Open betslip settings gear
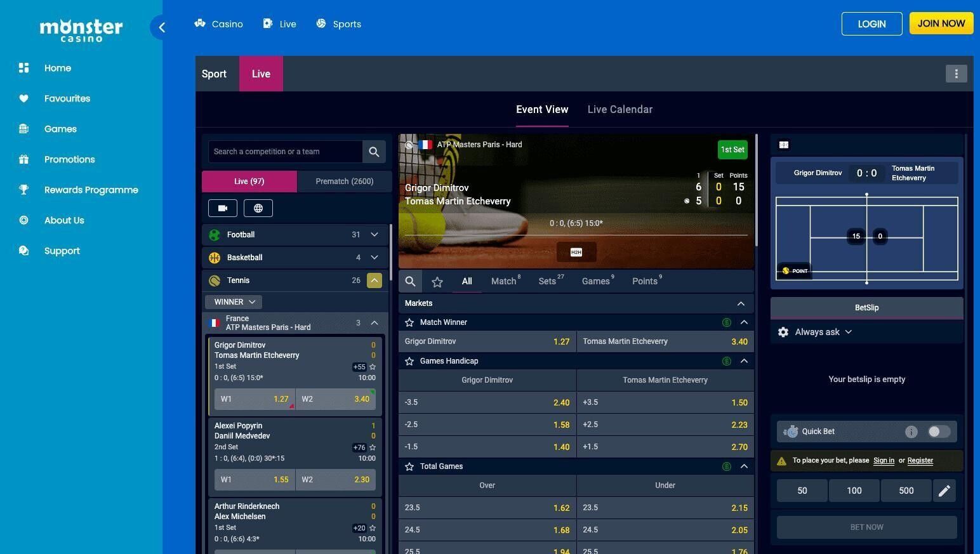 (783, 332)
